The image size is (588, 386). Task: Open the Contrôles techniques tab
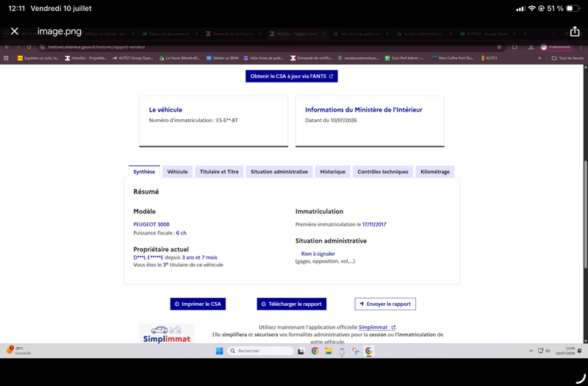pyautogui.click(x=383, y=171)
